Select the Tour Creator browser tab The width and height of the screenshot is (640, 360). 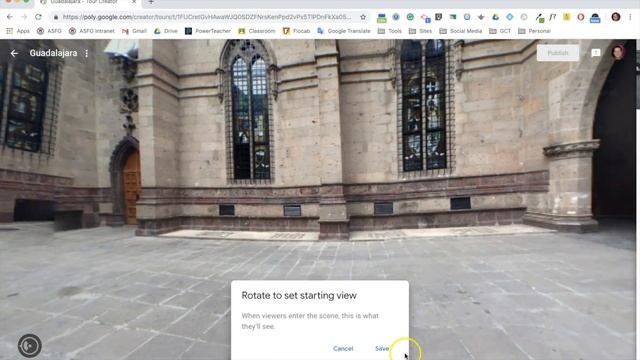coord(87,2)
